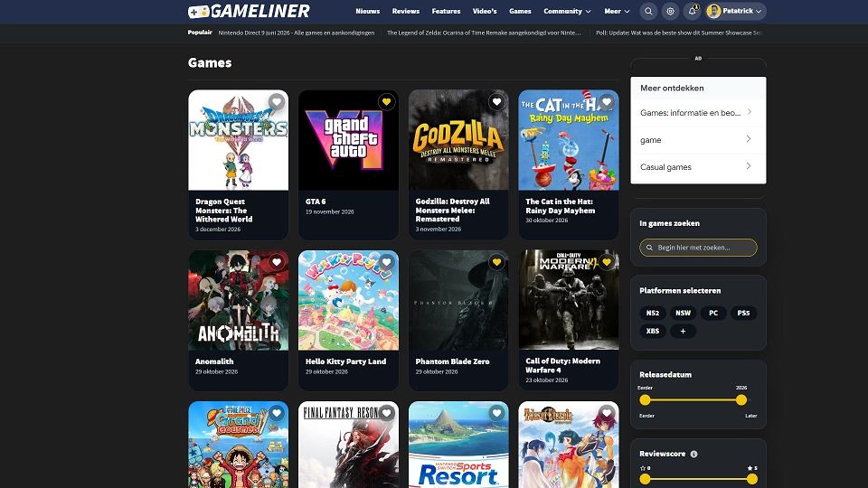Favorite the Tales of Eternia card heart
This screenshot has height=488, width=868.
pos(607,413)
